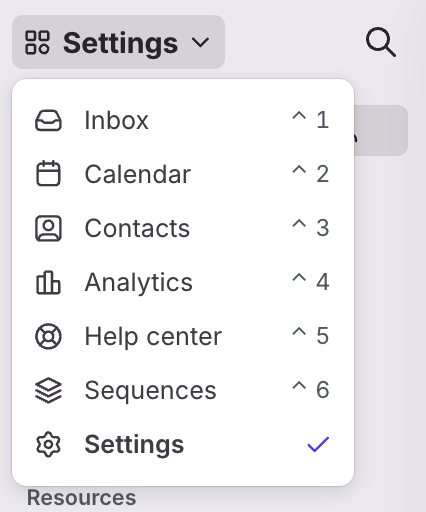Go to Contacts
The height and width of the screenshot is (512, 426).
[183, 228]
